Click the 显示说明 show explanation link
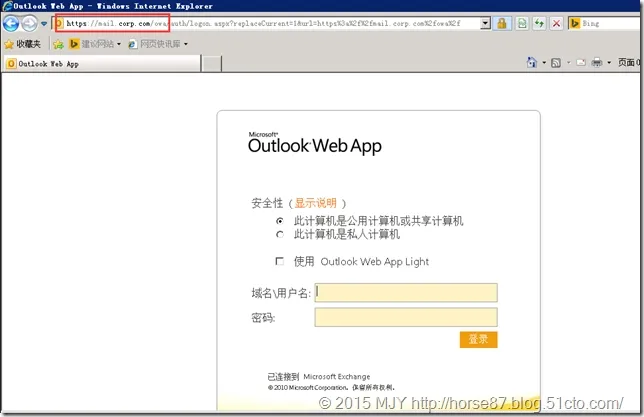 pos(315,203)
